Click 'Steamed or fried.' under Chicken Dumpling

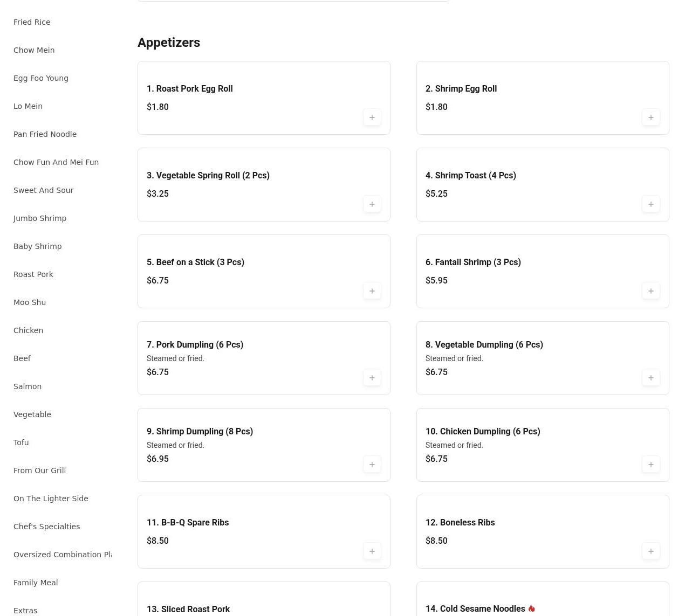coord(454,445)
